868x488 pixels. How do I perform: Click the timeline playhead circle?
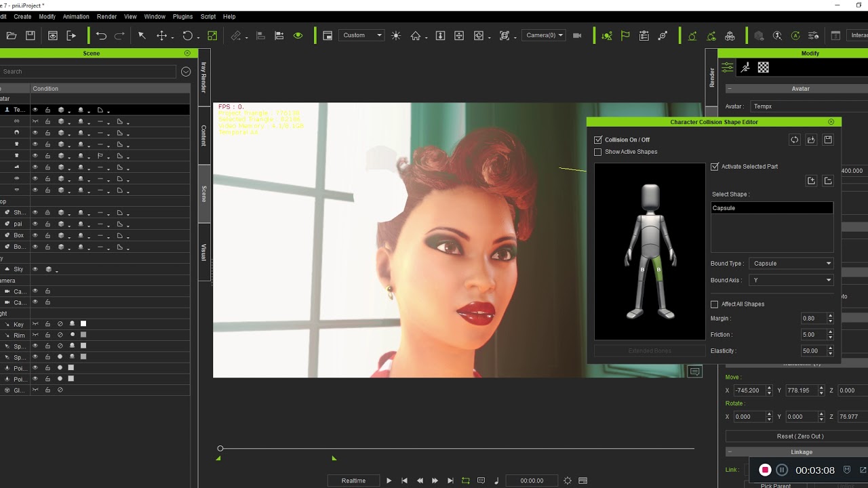tap(220, 449)
